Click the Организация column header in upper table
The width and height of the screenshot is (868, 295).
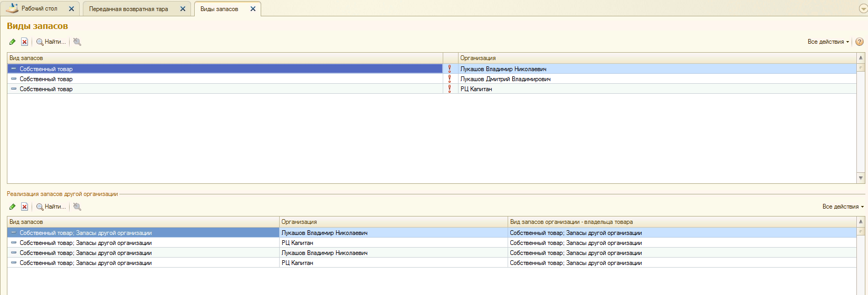[656, 58]
